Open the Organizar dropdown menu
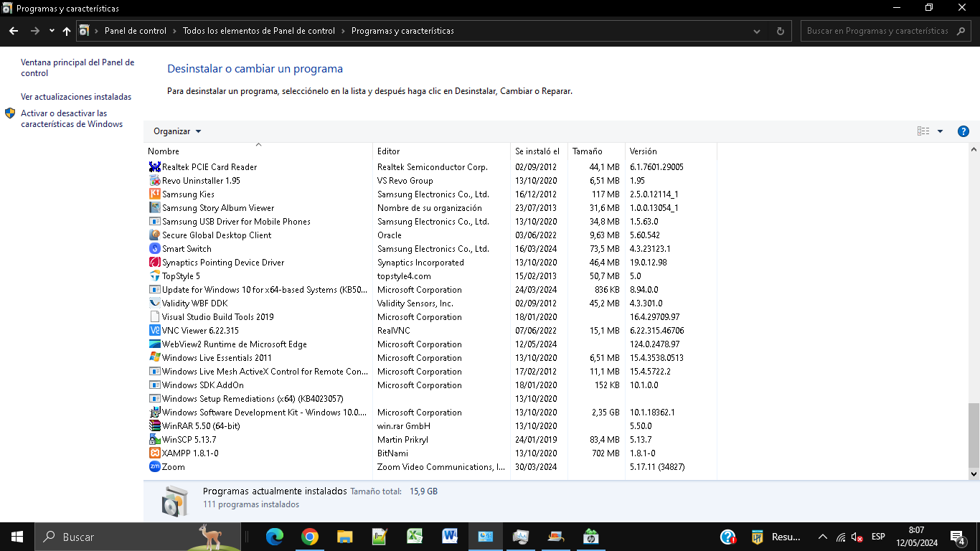This screenshot has width=980, height=551. tap(177, 131)
